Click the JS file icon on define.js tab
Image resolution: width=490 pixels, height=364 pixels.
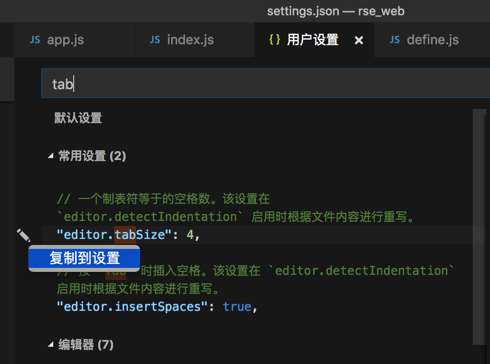pyautogui.click(x=395, y=40)
